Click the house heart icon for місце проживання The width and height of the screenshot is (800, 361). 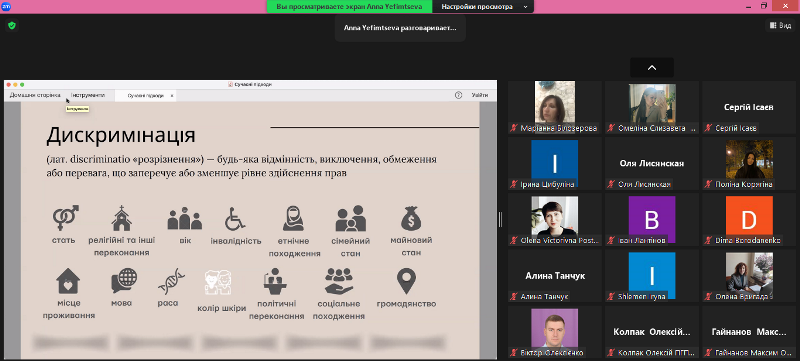(68, 281)
